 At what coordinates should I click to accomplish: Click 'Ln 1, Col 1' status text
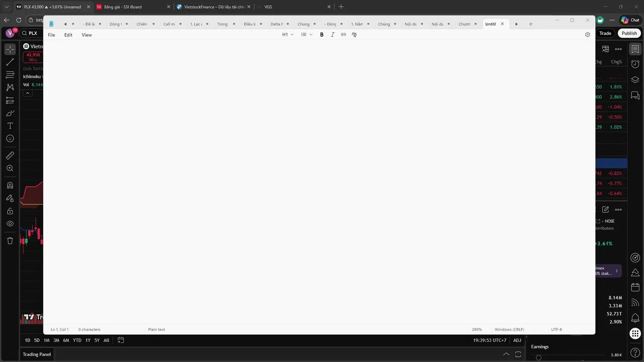coord(59,329)
